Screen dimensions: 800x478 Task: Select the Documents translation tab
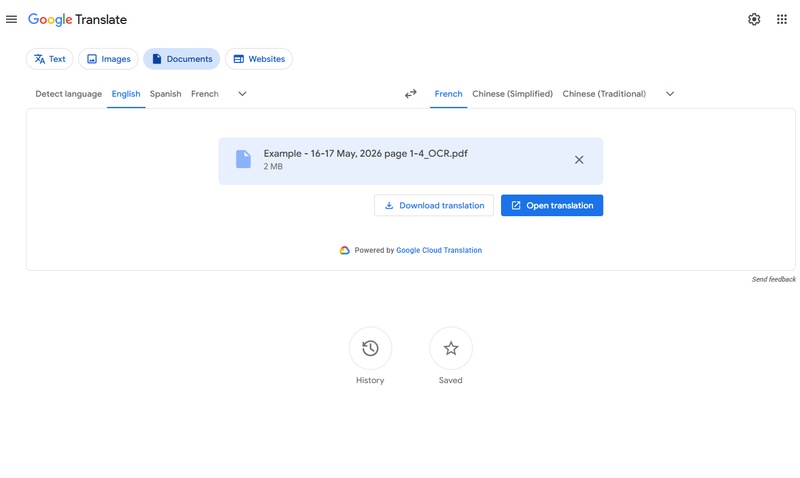pyautogui.click(x=182, y=59)
